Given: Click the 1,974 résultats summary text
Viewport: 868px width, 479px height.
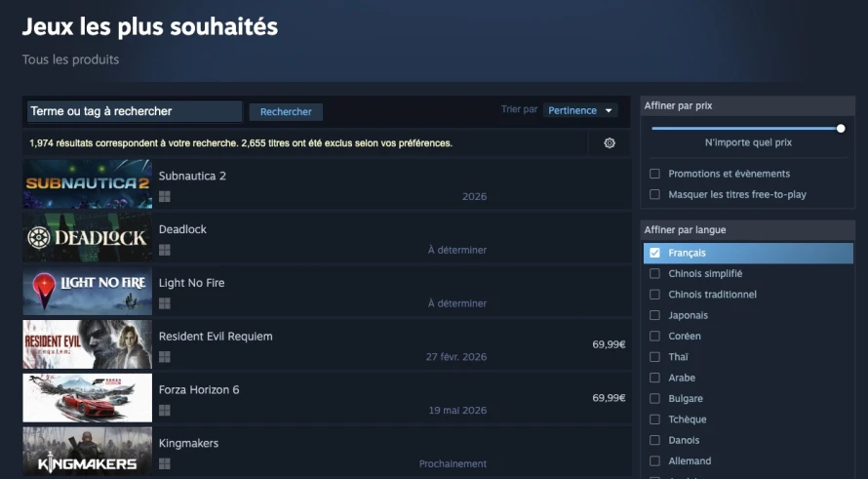Looking at the screenshot, I should click(241, 143).
